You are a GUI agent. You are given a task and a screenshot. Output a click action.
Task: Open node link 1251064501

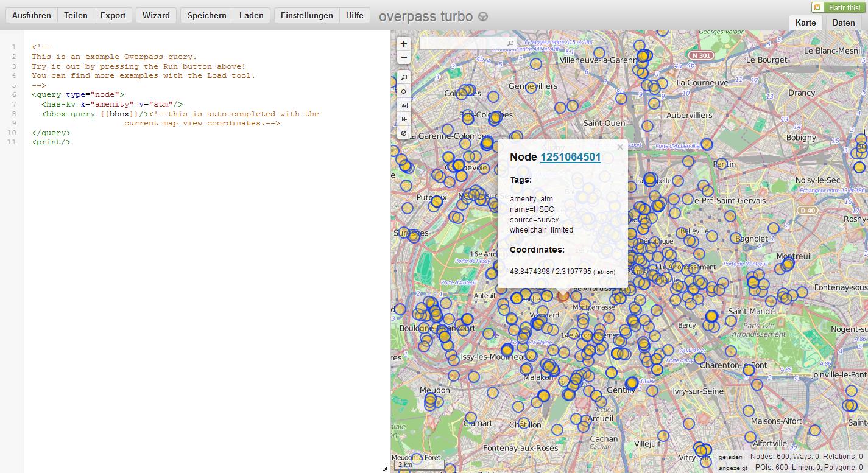click(x=570, y=157)
